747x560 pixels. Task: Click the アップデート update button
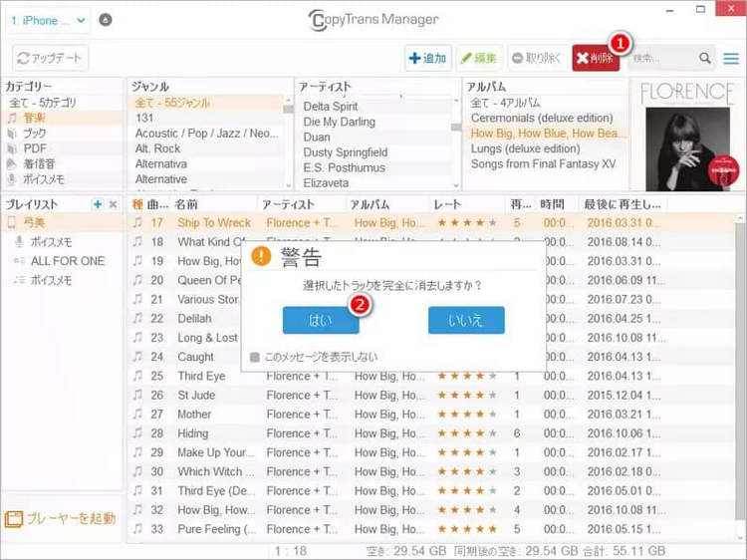tap(50, 58)
